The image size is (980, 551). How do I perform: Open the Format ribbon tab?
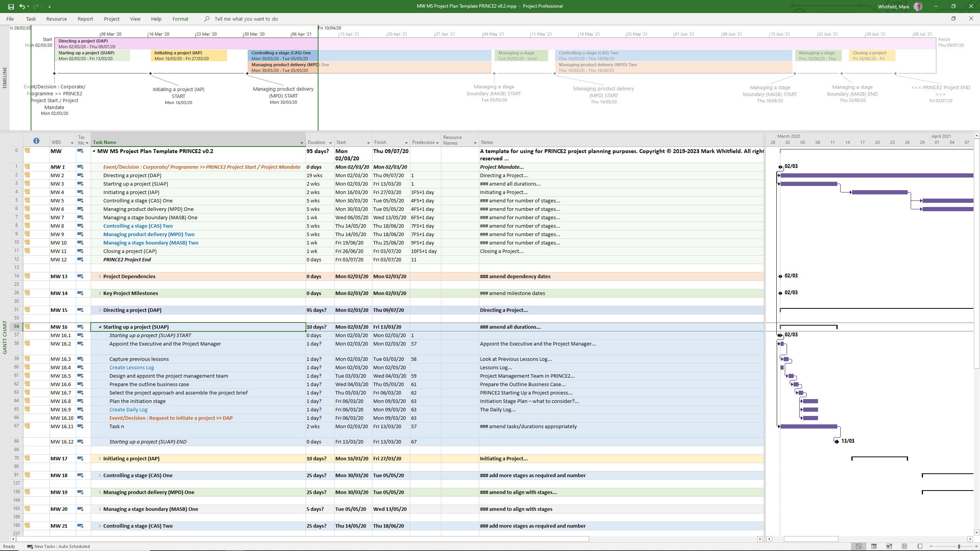(180, 19)
